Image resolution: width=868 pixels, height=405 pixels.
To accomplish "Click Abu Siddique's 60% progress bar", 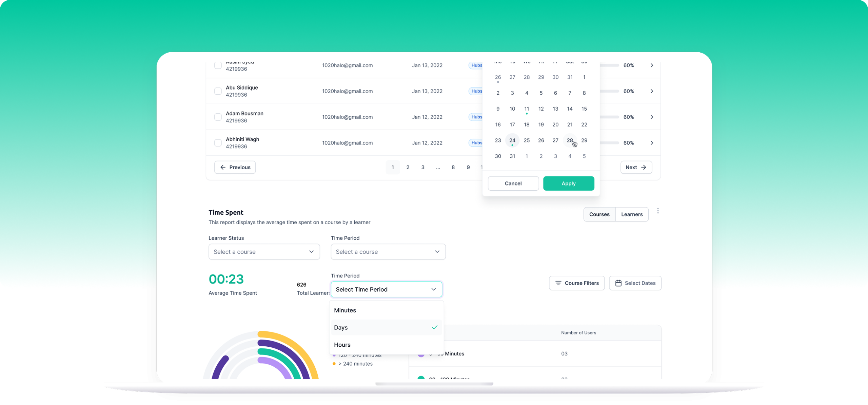I will pos(609,91).
